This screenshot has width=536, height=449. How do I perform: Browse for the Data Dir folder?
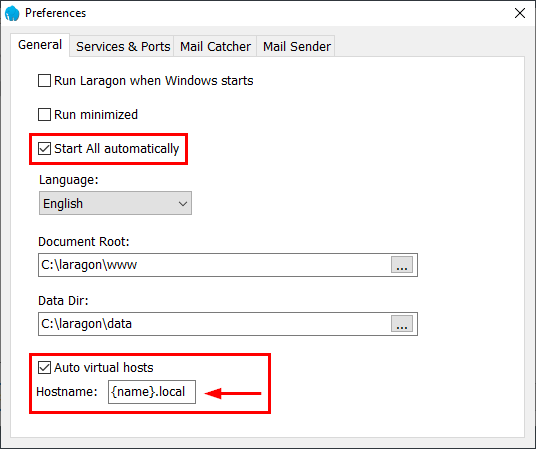(402, 324)
